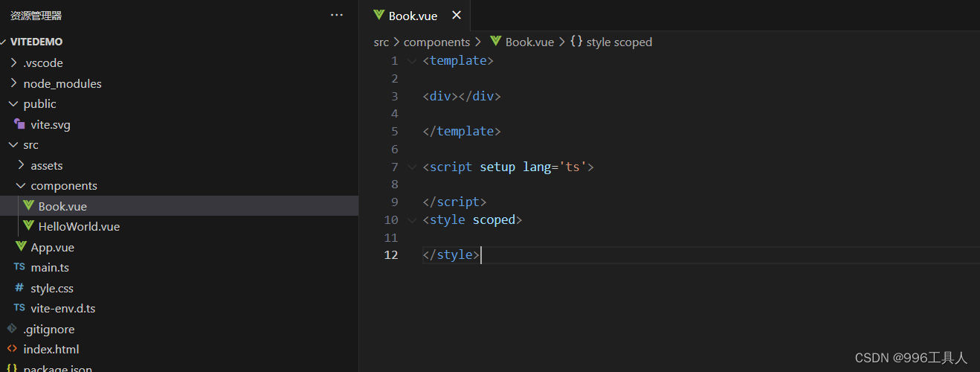Screen dimensions: 980x372
Task: Click the Vue icon on Book.vue tab
Action: 379,15
